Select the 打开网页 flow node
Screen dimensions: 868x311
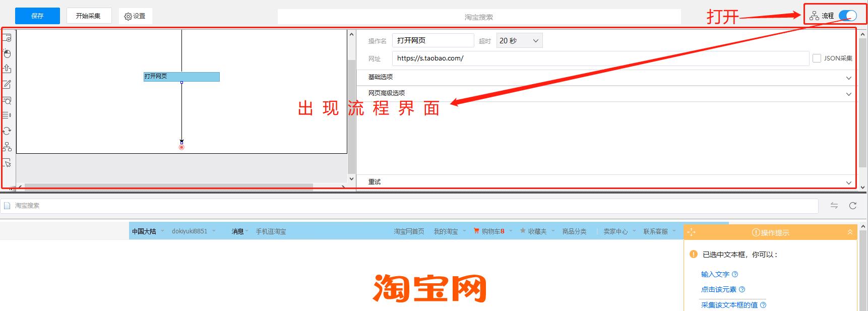coord(181,77)
